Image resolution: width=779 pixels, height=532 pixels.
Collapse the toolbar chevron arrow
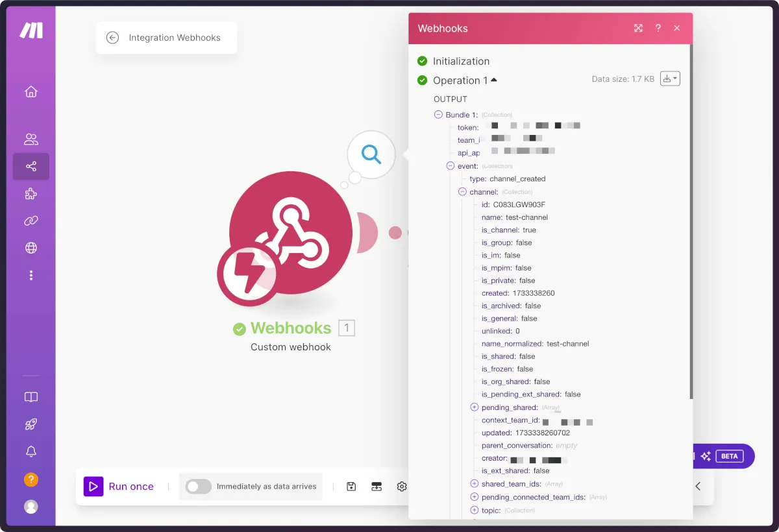(x=698, y=486)
